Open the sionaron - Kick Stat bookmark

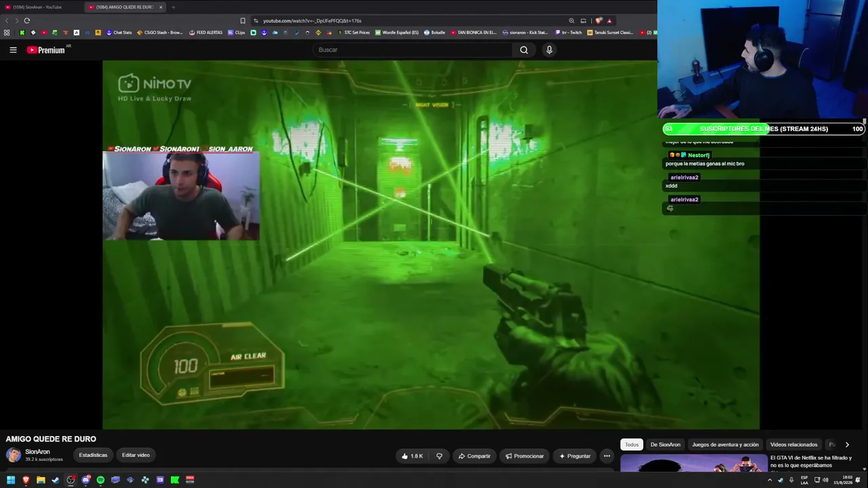pyautogui.click(x=525, y=33)
